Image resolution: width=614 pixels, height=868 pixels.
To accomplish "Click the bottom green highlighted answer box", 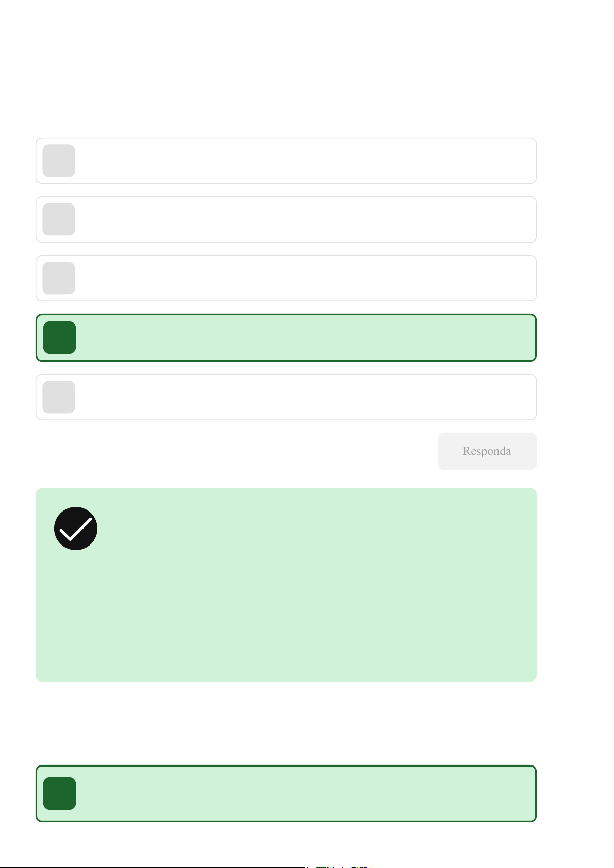I will click(x=304, y=793).
